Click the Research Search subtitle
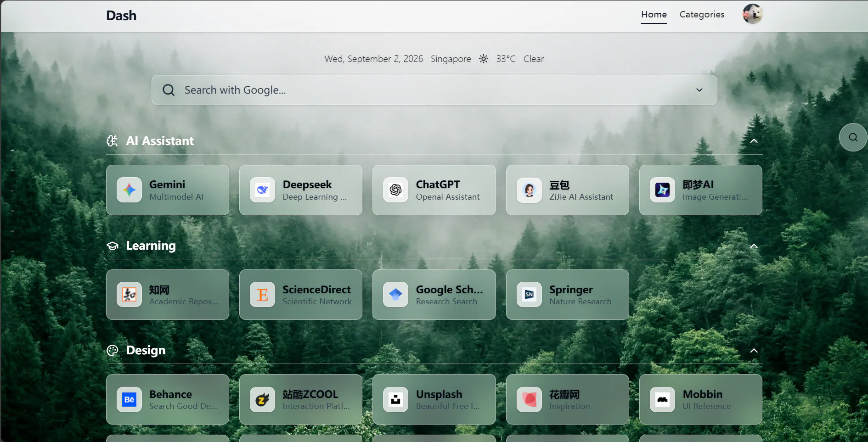This screenshot has height=442, width=868. click(x=446, y=302)
